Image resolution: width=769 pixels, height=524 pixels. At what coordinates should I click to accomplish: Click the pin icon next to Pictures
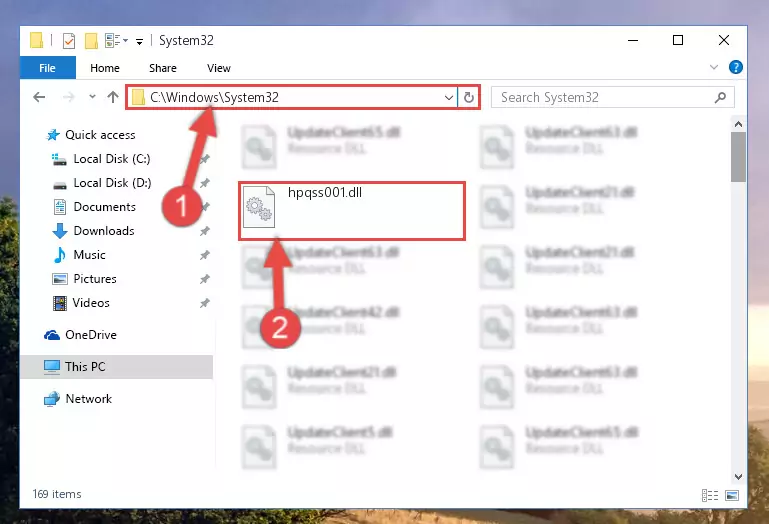click(205, 279)
